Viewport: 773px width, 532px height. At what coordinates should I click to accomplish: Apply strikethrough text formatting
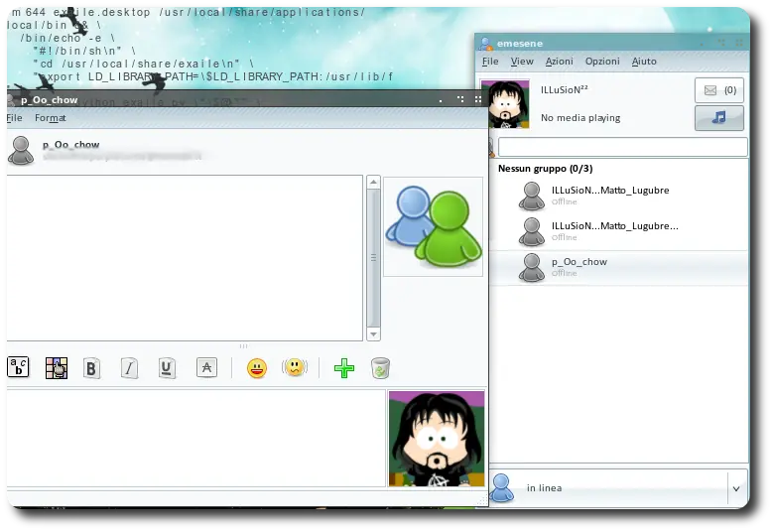206,368
